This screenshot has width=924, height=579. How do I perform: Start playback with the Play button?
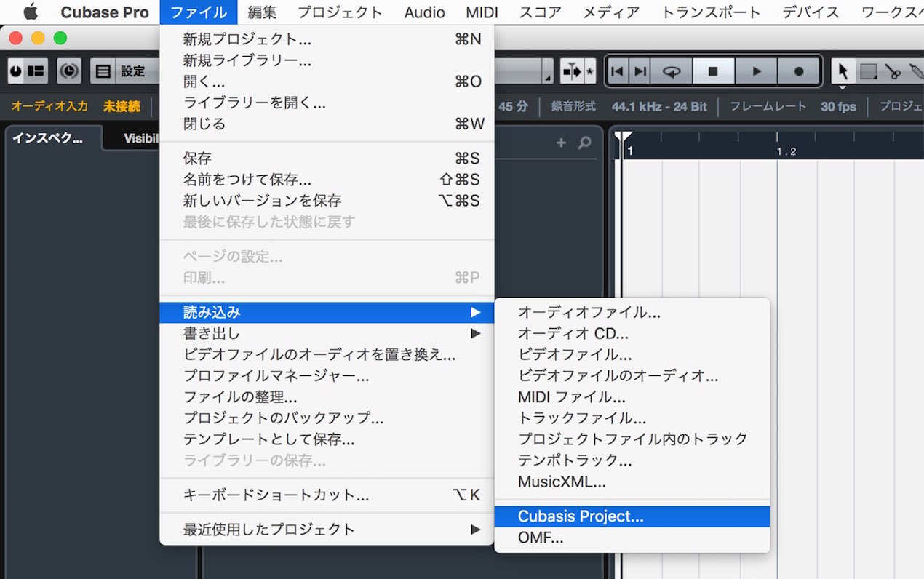click(x=756, y=71)
